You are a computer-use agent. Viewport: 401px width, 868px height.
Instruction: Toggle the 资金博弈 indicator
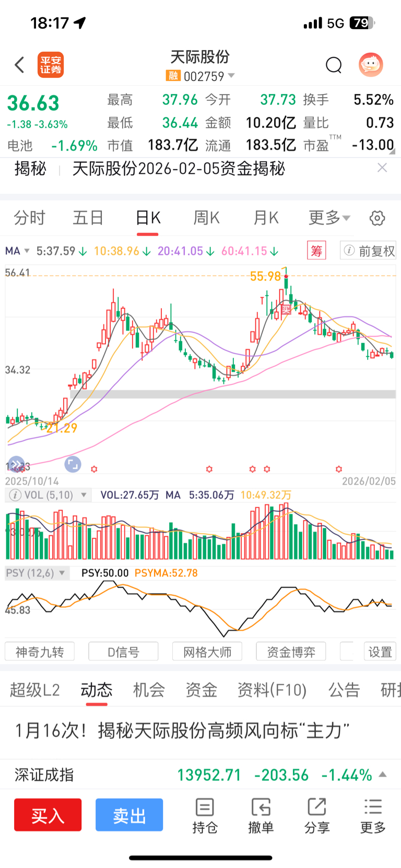pos(291,652)
